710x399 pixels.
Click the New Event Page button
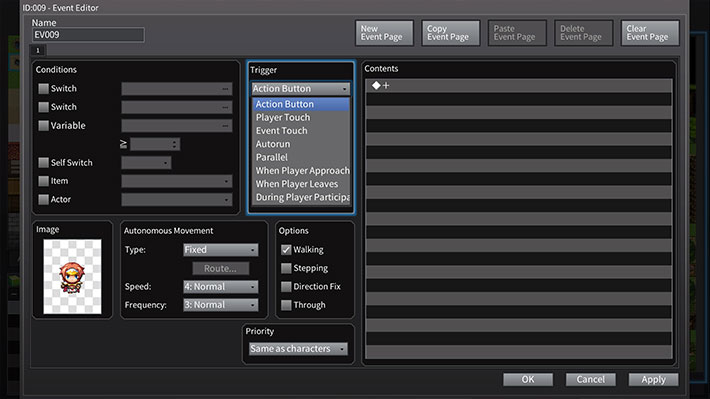(384, 33)
